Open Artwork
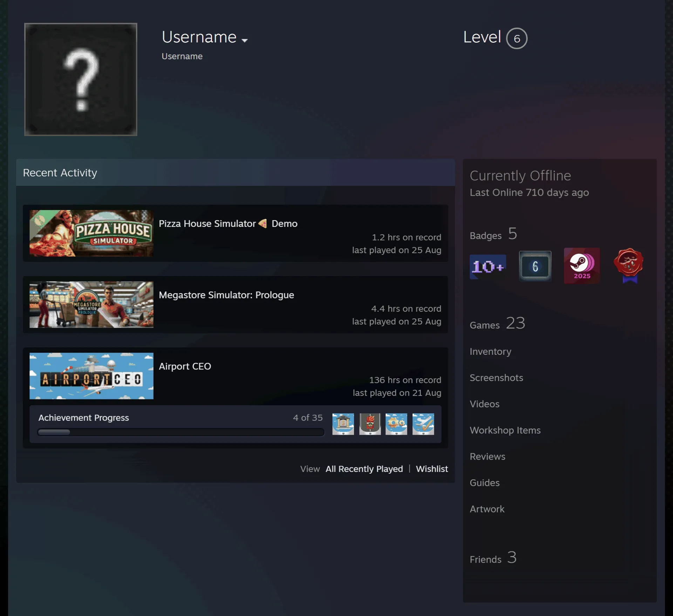The width and height of the screenshot is (673, 616). [487, 509]
